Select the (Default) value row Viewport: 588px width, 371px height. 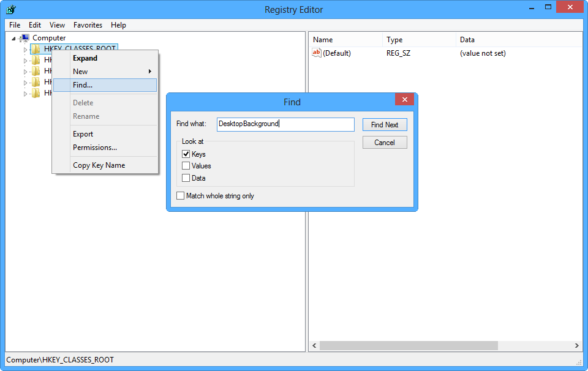coord(447,53)
